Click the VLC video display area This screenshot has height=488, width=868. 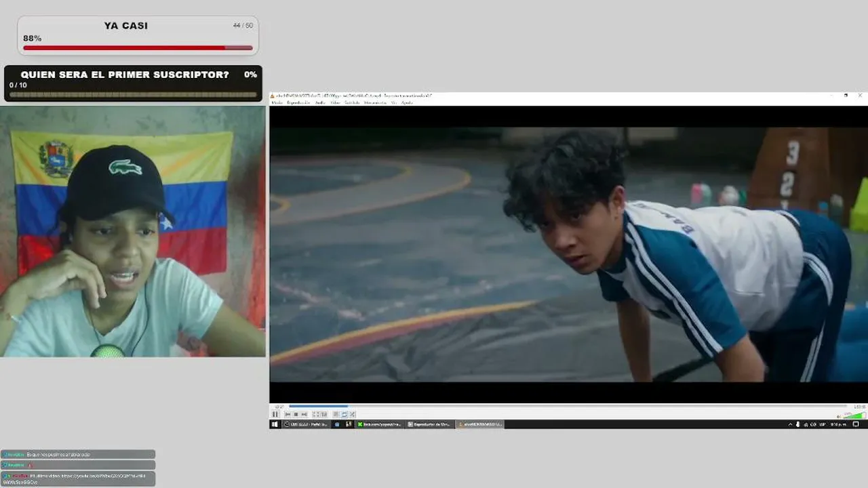568,254
